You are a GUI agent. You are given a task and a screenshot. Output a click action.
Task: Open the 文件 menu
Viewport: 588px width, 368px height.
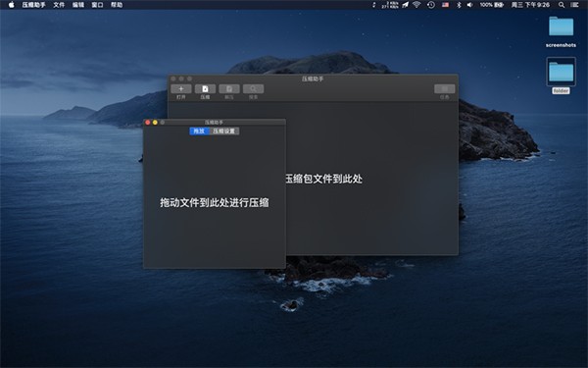click(x=59, y=5)
